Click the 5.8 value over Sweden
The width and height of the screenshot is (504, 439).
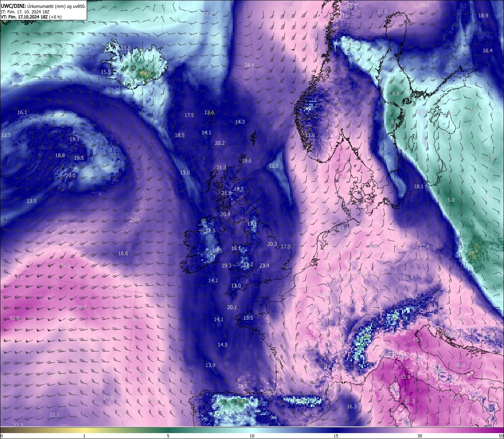(x=396, y=93)
